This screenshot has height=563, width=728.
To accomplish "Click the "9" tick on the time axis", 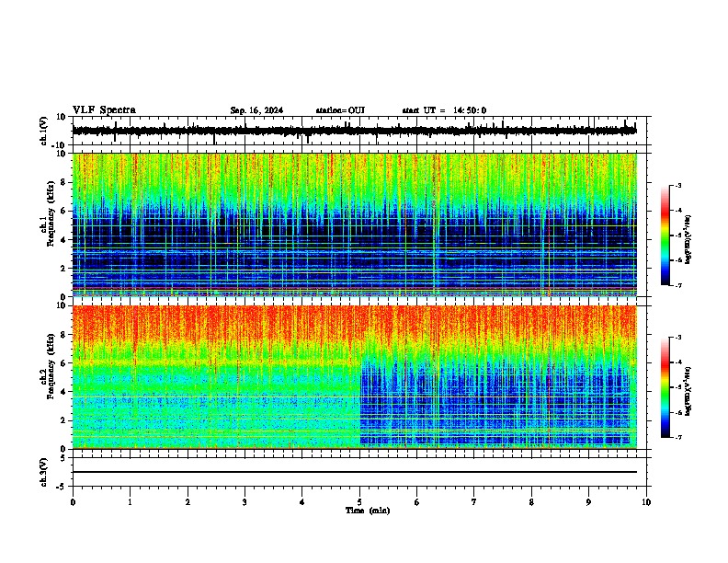I will pyautogui.click(x=588, y=502).
